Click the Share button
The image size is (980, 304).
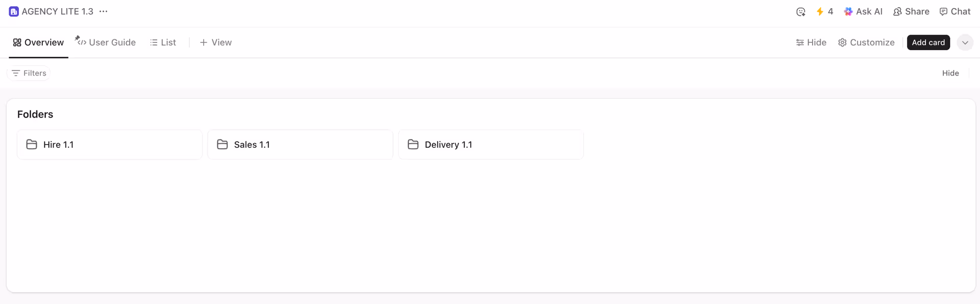[x=911, y=12]
